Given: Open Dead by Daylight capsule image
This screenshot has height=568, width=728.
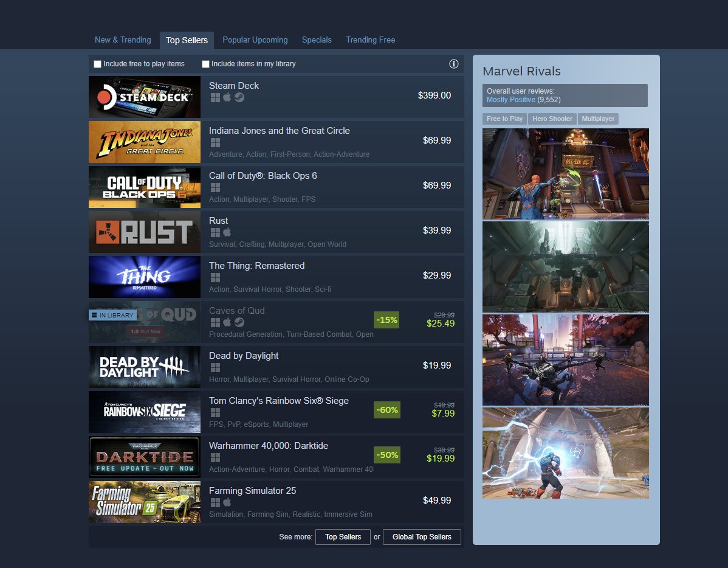Looking at the screenshot, I should point(145,367).
